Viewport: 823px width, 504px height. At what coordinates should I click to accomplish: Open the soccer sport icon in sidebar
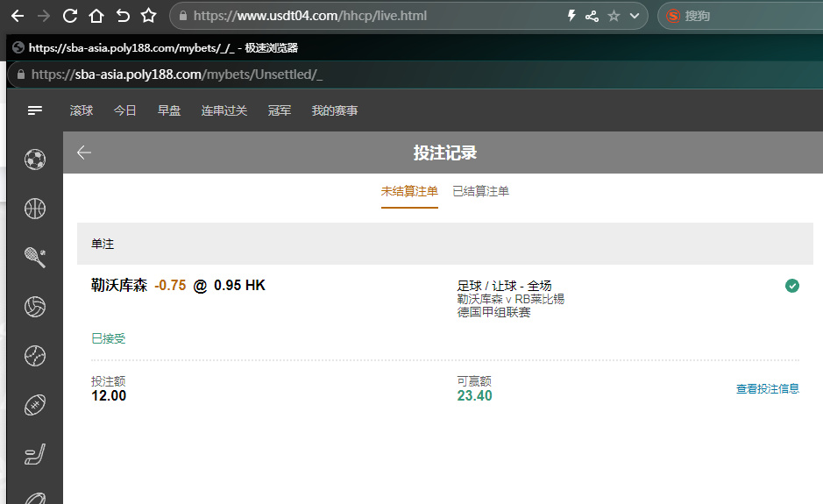tap(35, 159)
